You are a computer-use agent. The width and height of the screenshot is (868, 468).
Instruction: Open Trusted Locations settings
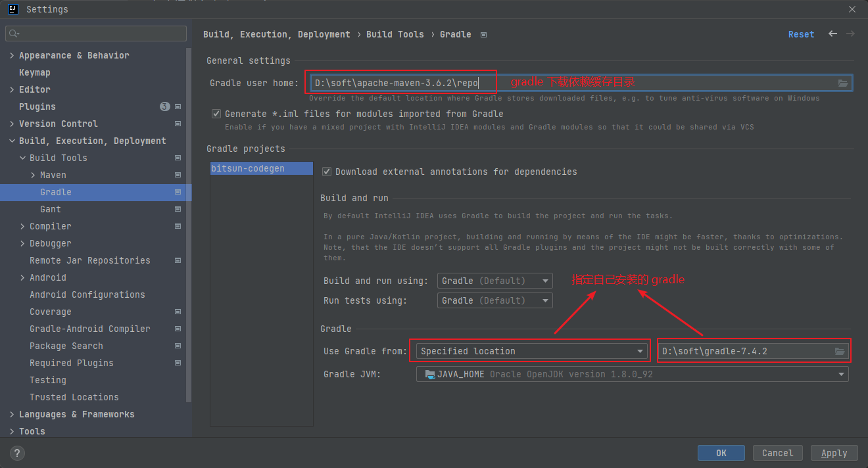pos(74,397)
